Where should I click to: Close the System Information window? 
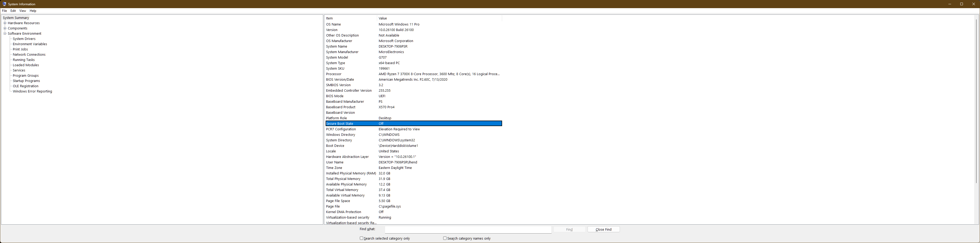pos(973,4)
